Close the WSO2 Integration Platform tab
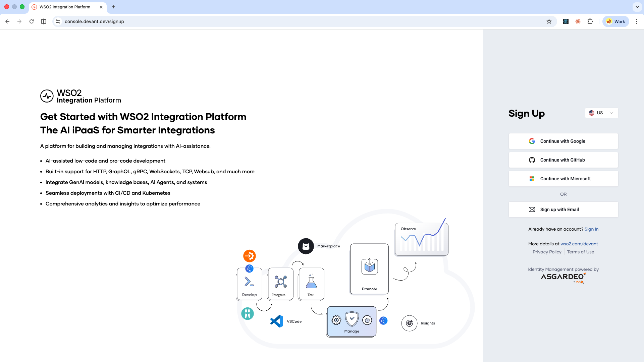This screenshot has height=362, width=644. point(101,7)
